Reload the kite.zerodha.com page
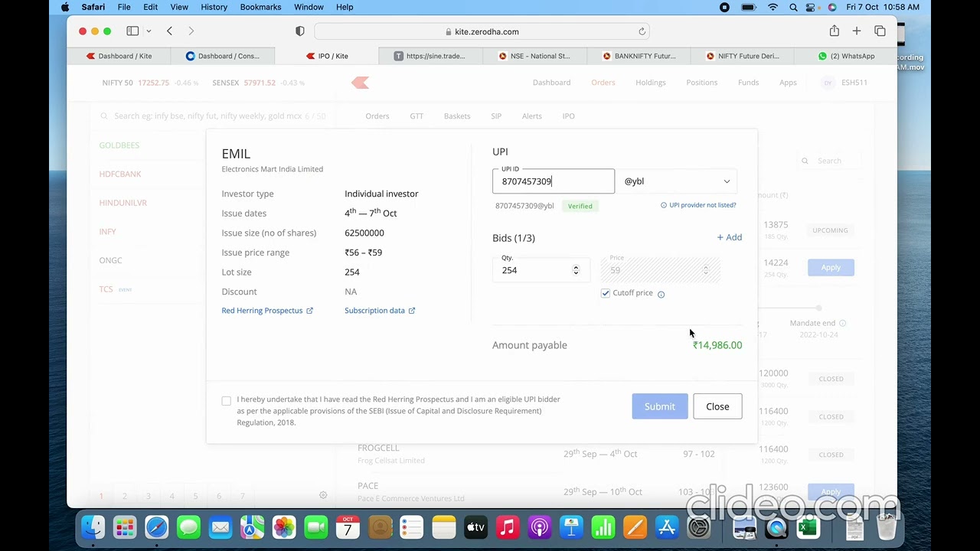Image resolution: width=980 pixels, height=551 pixels. point(642,31)
